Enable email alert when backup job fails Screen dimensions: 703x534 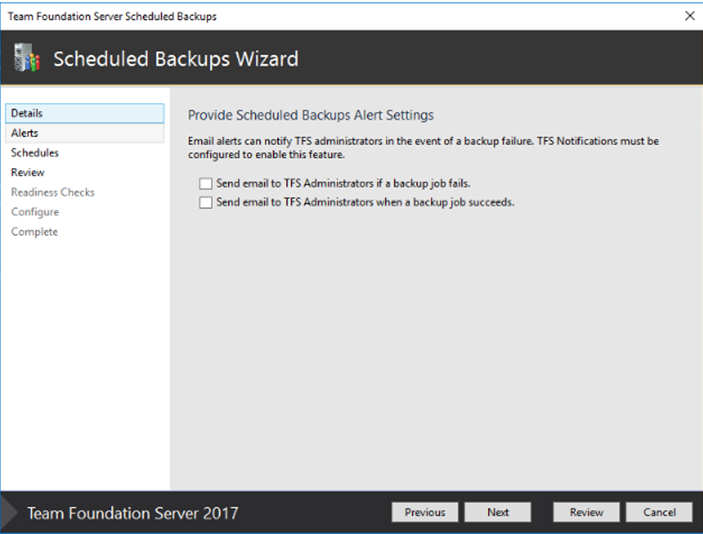tap(205, 184)
